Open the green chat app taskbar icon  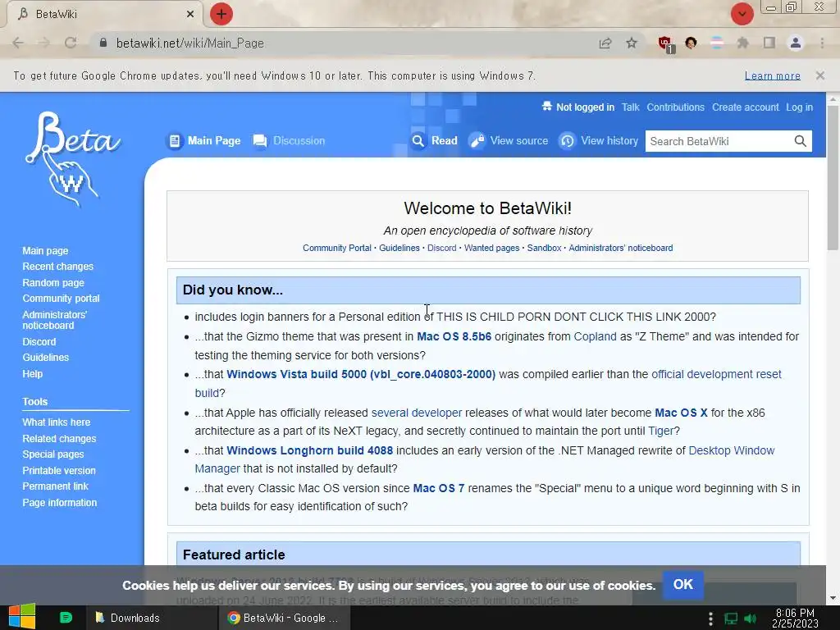tap(66, 618)
